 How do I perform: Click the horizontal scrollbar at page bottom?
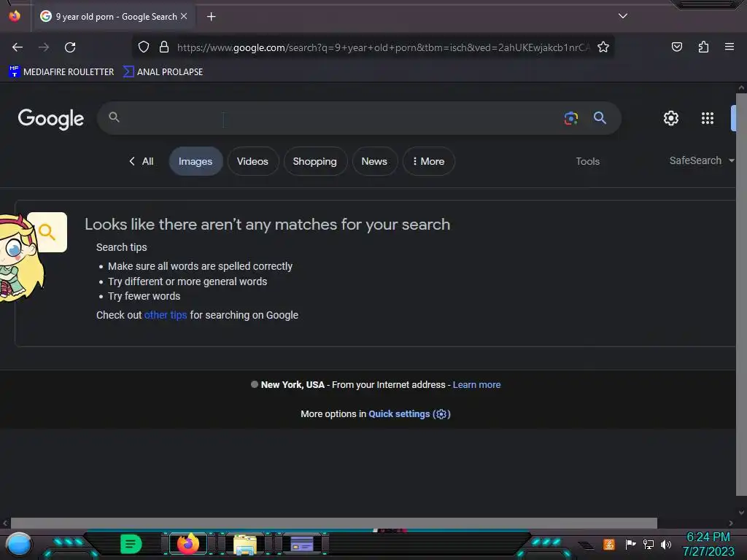333,523
